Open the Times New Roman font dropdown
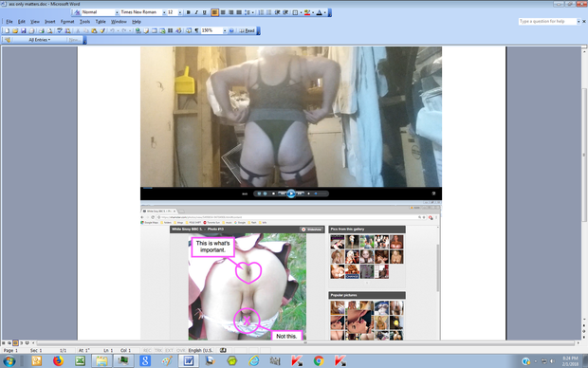Screen dimensions: 588x368 point(164,12)
